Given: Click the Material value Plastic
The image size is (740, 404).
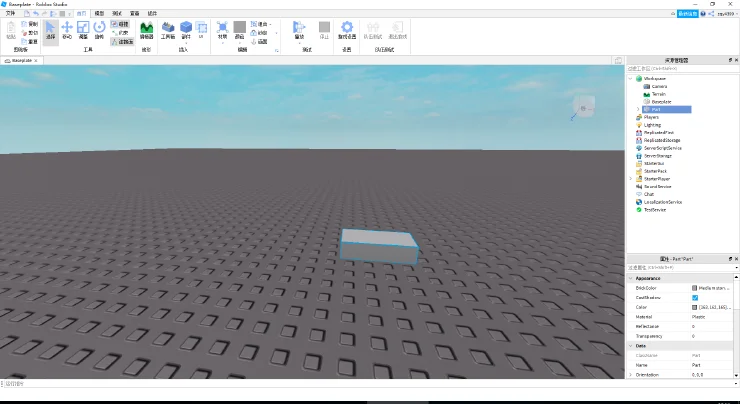Looking at the screenshot, I should click(x=698, y=317).
